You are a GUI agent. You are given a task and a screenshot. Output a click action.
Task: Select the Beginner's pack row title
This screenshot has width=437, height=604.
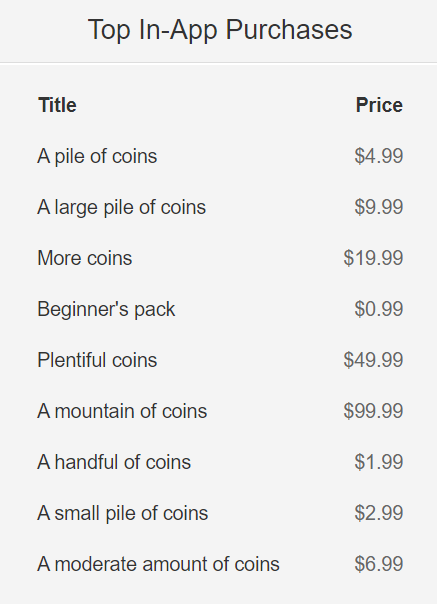point(106,310)
